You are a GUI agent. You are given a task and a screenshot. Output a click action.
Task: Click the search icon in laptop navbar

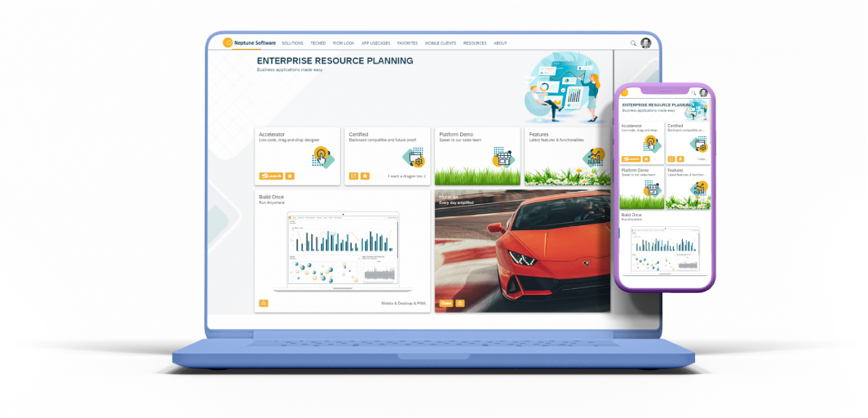(x=633, y=43)
